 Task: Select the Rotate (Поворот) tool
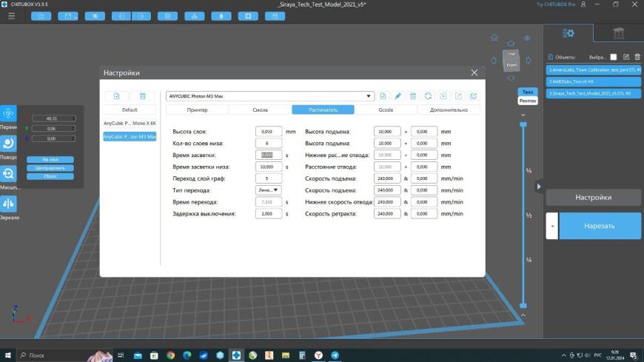click(8, 144)
